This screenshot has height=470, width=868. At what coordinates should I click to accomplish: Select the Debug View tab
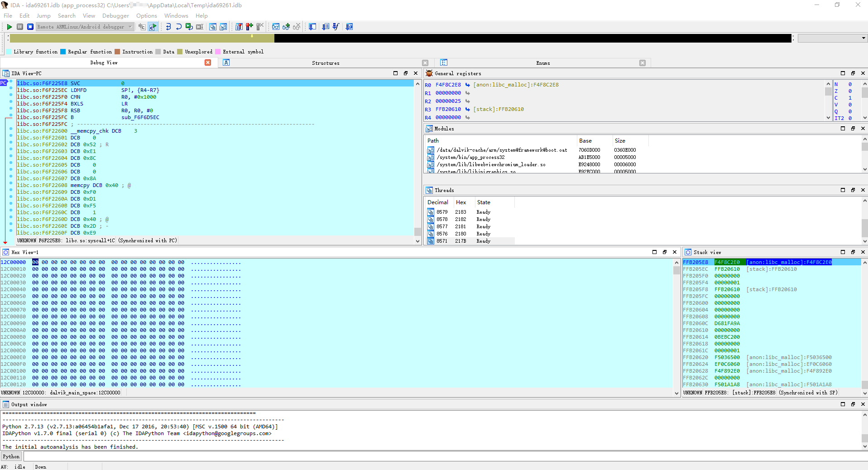(104, 62)
